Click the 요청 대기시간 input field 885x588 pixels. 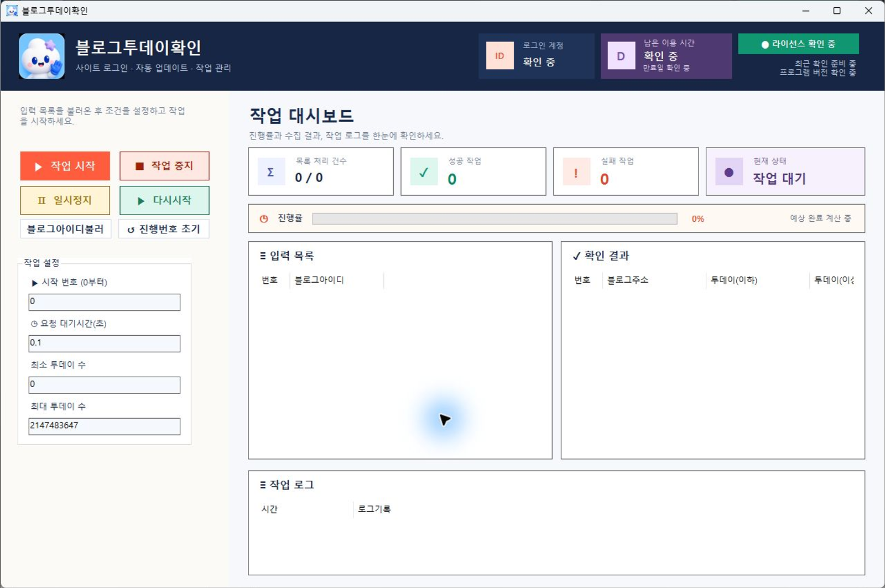point(105,344)
